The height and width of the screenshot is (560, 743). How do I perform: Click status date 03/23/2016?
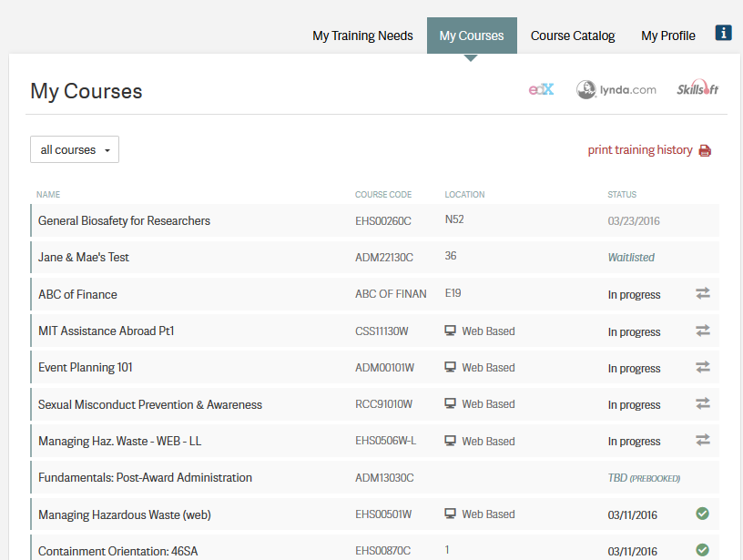click(634, 220)
